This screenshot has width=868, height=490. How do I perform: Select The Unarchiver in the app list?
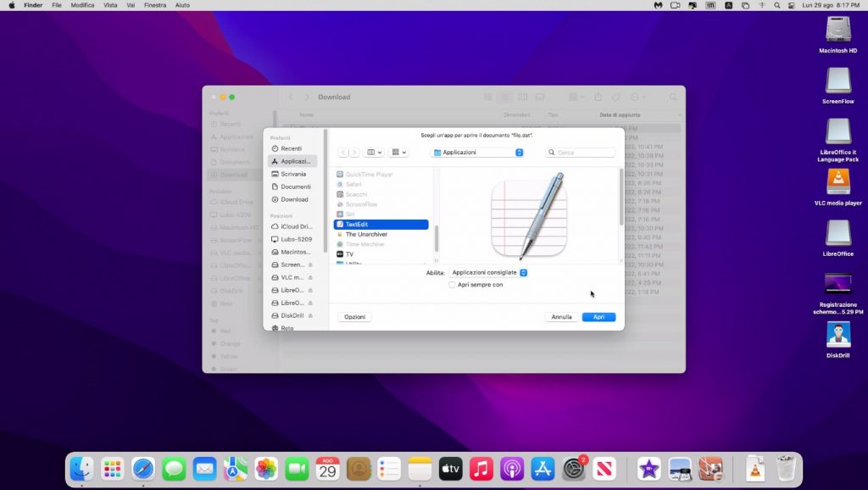click(x=366, y=234)
